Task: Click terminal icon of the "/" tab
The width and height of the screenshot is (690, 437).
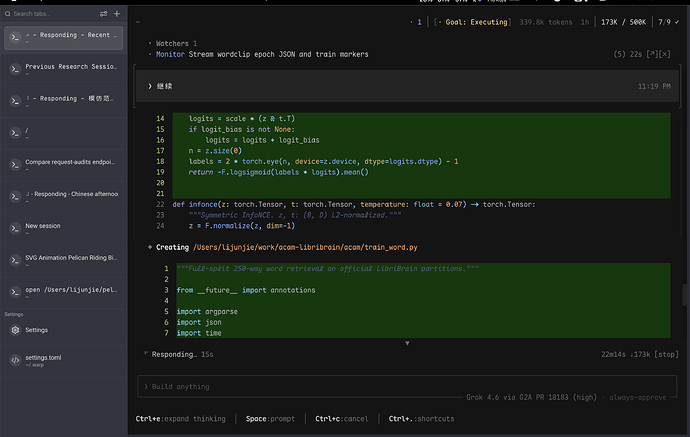Action: point(15,133)
